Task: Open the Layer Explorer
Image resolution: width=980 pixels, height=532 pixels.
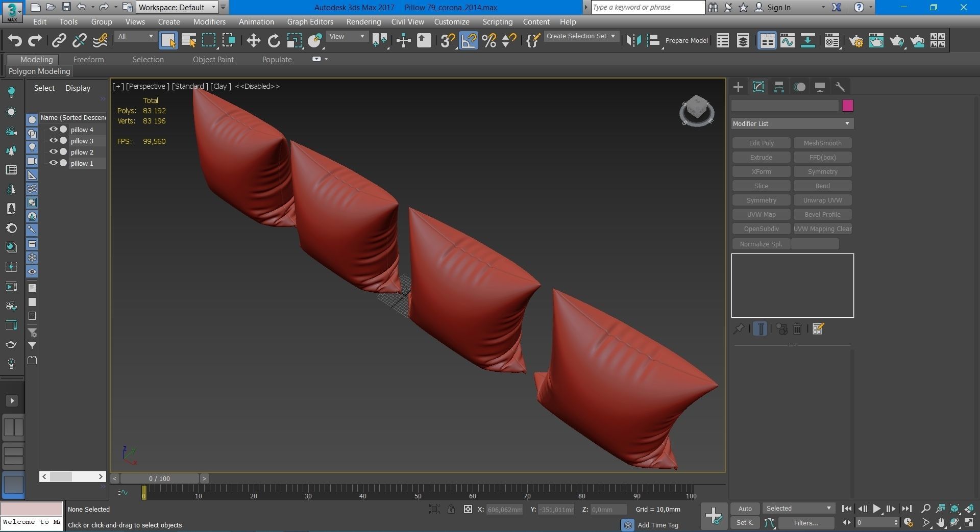Action: [x=743, y=40]
